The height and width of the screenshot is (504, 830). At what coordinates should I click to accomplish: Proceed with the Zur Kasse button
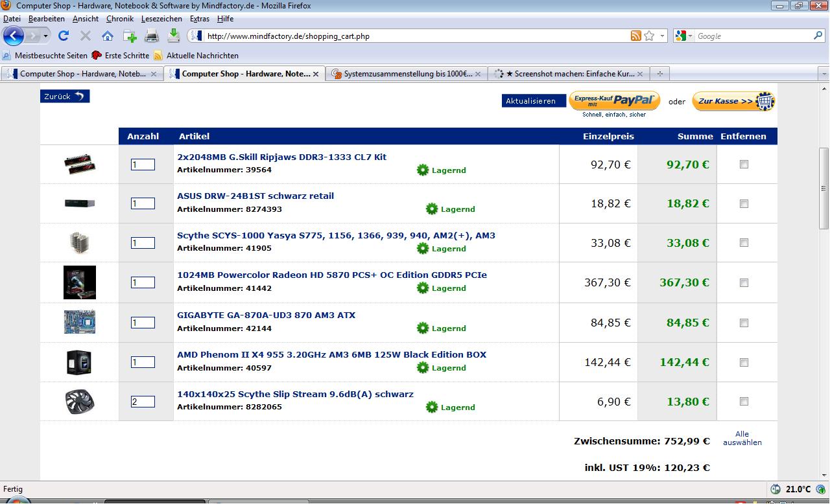(733, 101)
